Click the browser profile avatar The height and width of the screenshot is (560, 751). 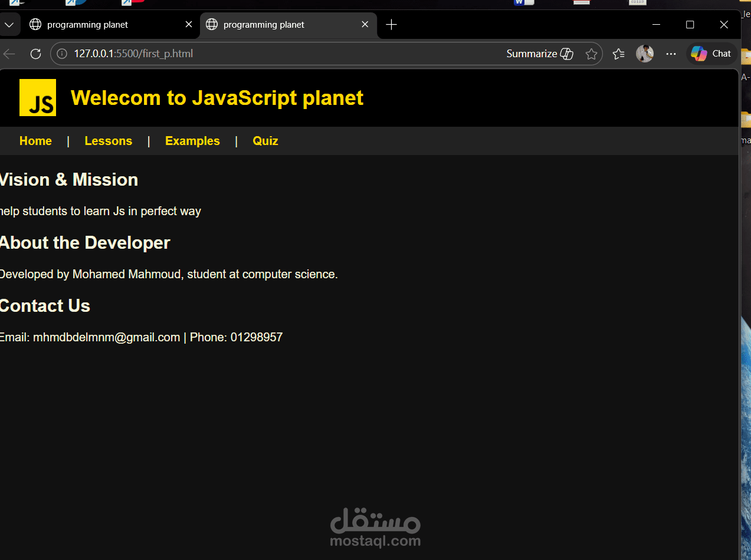(x=644, y=53)
